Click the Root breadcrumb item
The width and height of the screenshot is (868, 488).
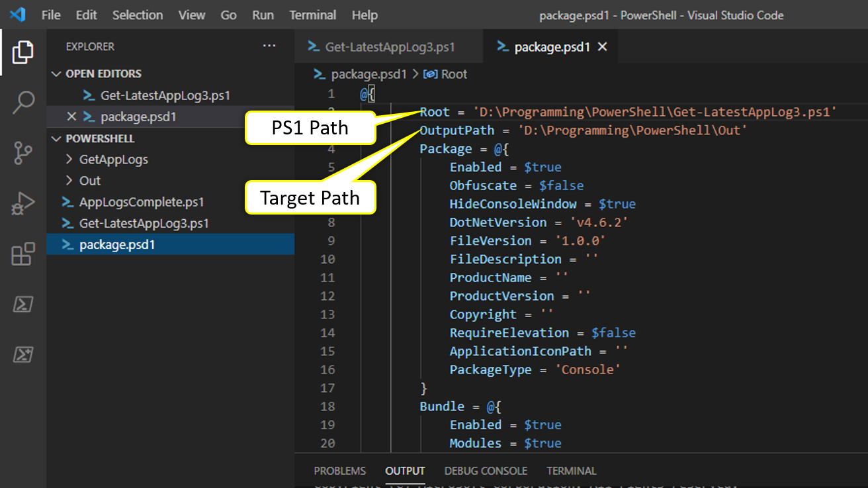(454, 74)
